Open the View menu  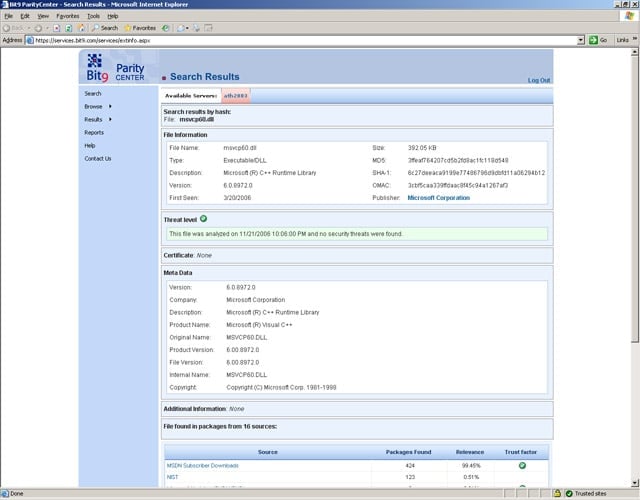[x=43, y=16]
